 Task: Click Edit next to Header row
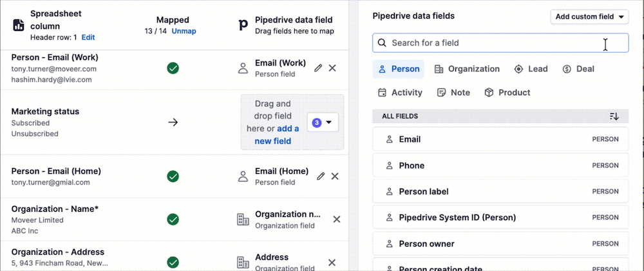point(88,37)
